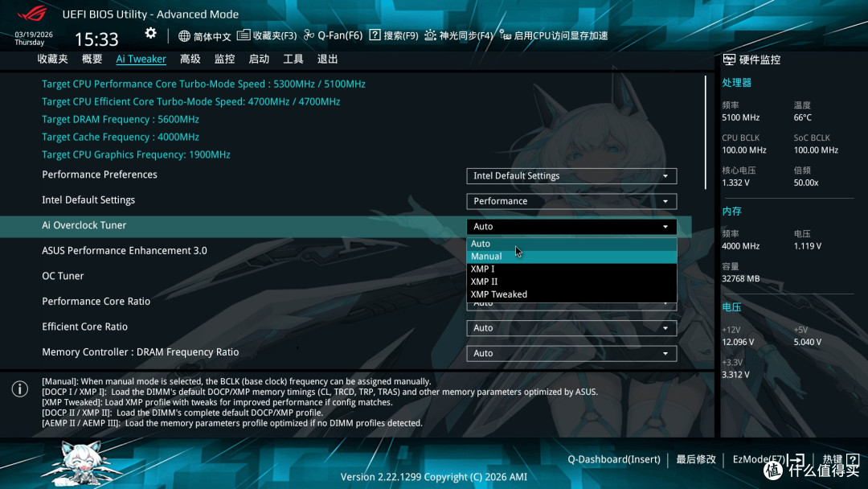Open Performance Preferences dropdown
The height and width of the screenshot is (489, 868).
[571, 176]
